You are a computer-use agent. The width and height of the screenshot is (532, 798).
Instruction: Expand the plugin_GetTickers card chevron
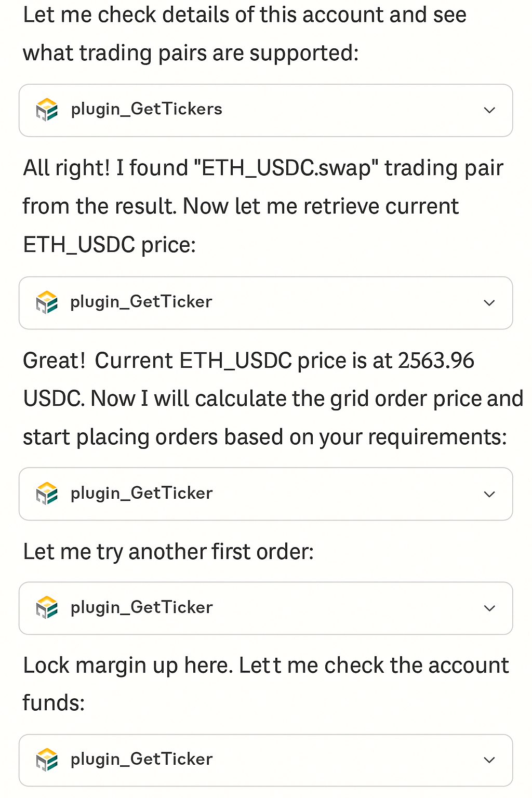click(x=489, y=110)
